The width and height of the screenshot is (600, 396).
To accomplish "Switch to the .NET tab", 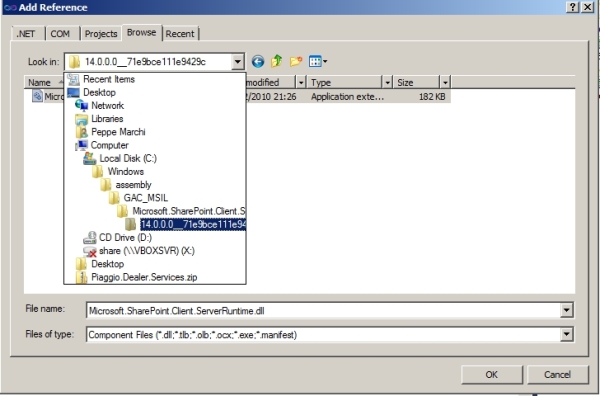I will [26, 34].
